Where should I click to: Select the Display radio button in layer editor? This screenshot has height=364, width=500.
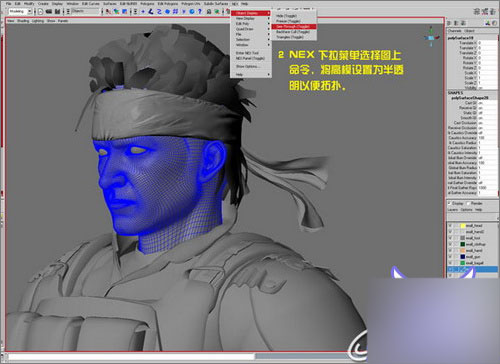coord(449,203)
